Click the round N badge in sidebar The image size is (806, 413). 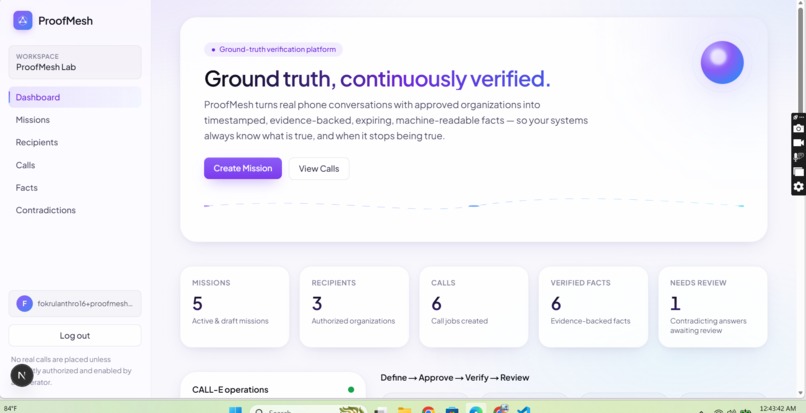22,375
